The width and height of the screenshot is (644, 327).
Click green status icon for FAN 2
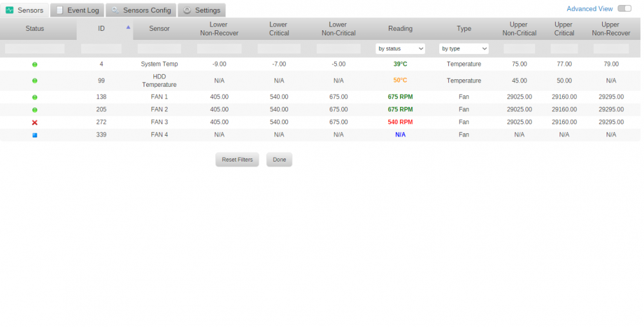[35, 110]
